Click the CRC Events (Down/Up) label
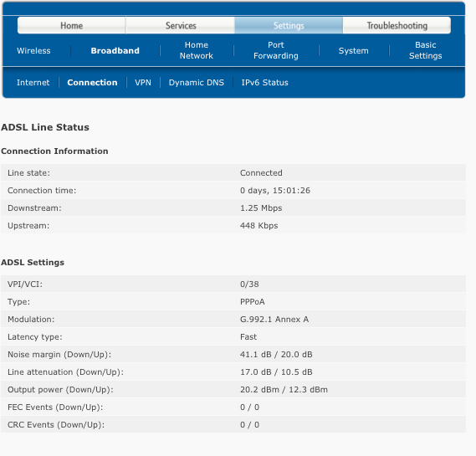The height and width of the screenshot is (456, 476). [x=56, y=425]
